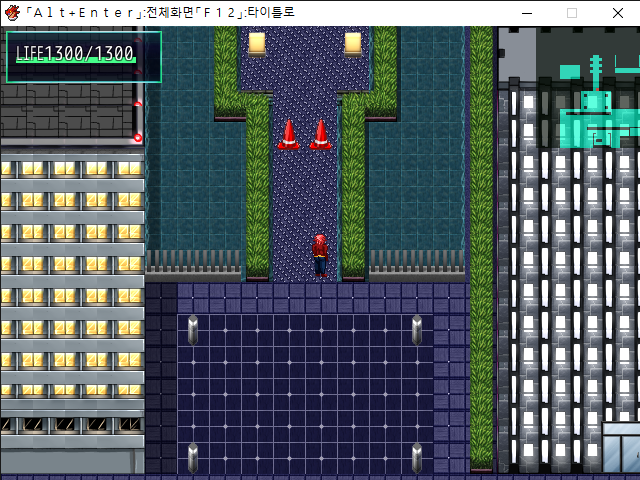Screen dimensions: 640x480
Task: Click the upper-right metal bollard on the plaza
Action: [x=417, y=330]
